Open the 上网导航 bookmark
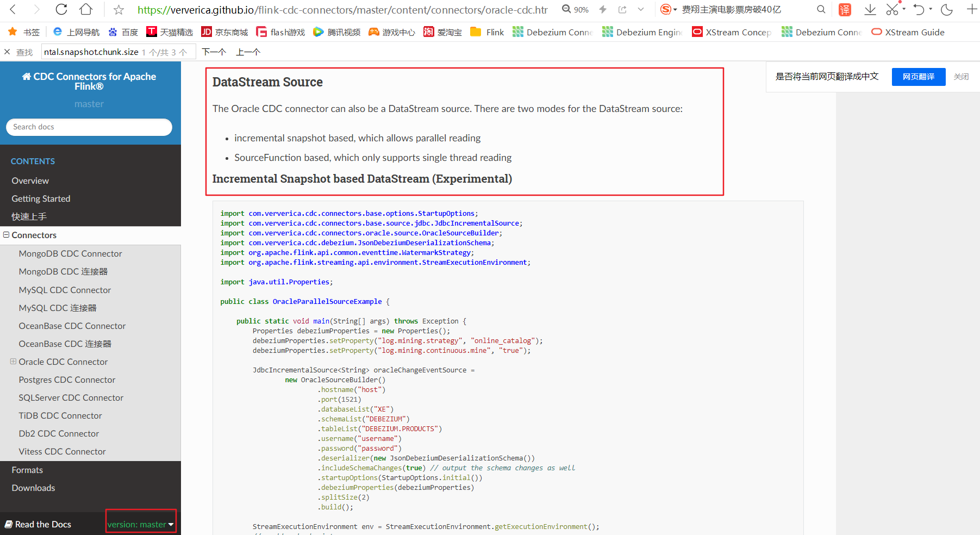 pyautogui.click(x=77, y=32)
